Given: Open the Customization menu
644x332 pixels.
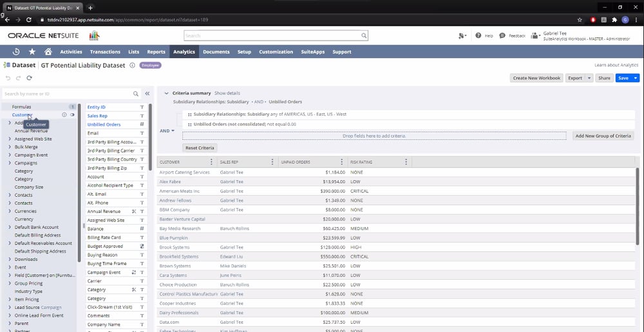Looking at the screenshot, I should coord(276,51).
